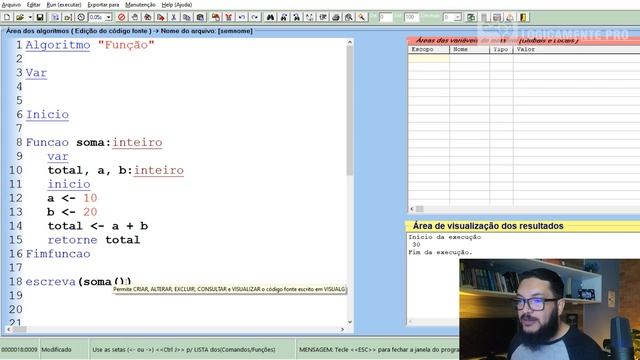640x360 pixels.
Task: Toggle the execution timer clock icon
Action: tap(81, 17)
